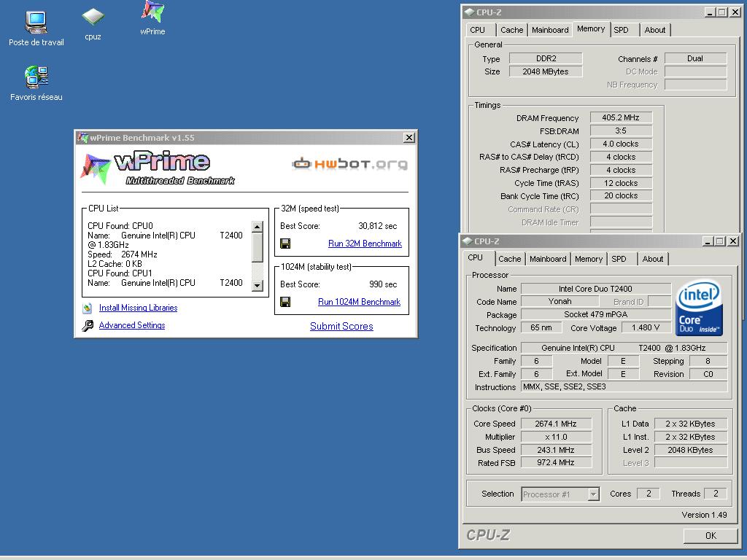This screenshot has height=560, width=747.
Task: Open the Processor #1 selection dropdown
Action: click(x=593, y=494)
